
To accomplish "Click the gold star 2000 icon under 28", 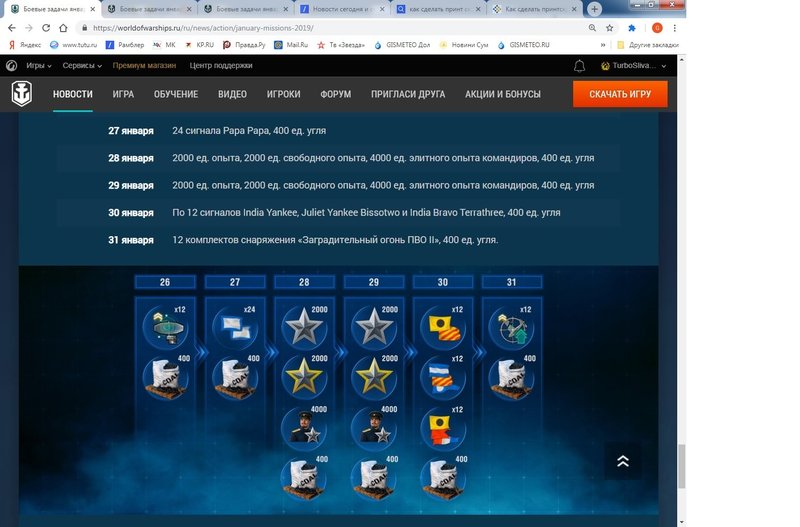I will click(x=305, y=377).
